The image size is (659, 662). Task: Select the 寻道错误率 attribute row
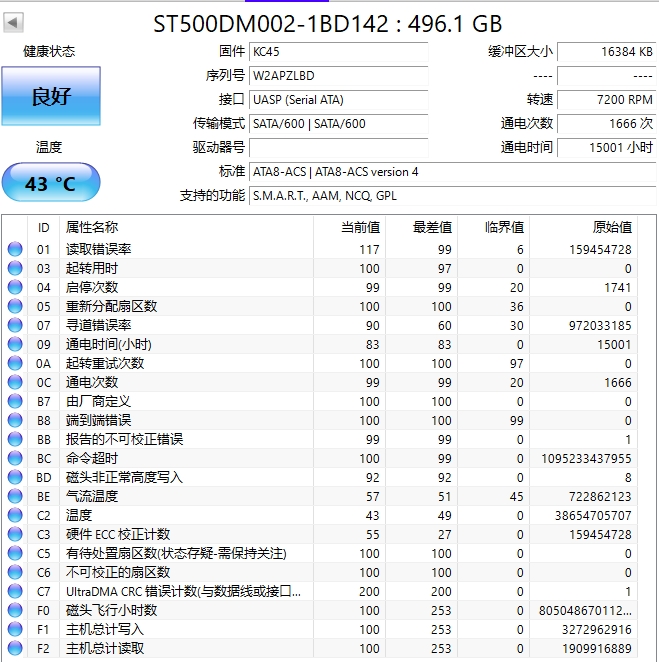tap(320, 325)
